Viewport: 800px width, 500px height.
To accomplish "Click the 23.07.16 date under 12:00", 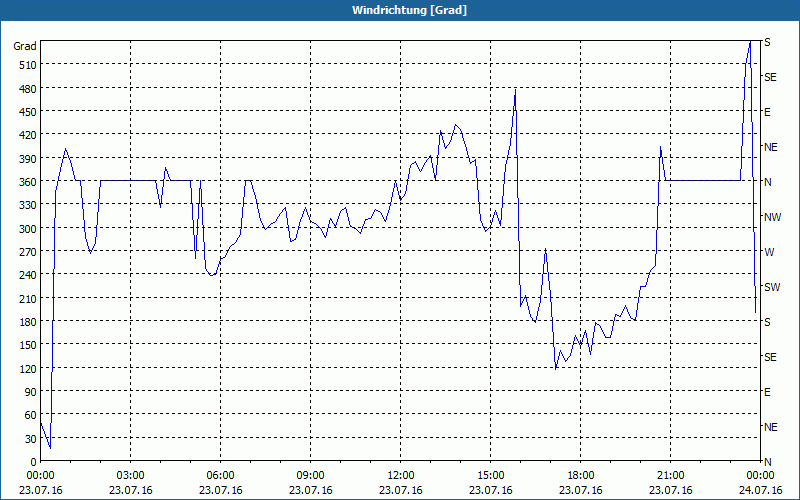I will 401,490.
